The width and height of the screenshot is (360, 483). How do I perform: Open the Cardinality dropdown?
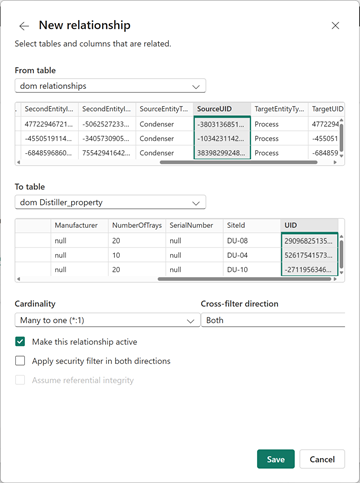[x=107, y=320]
